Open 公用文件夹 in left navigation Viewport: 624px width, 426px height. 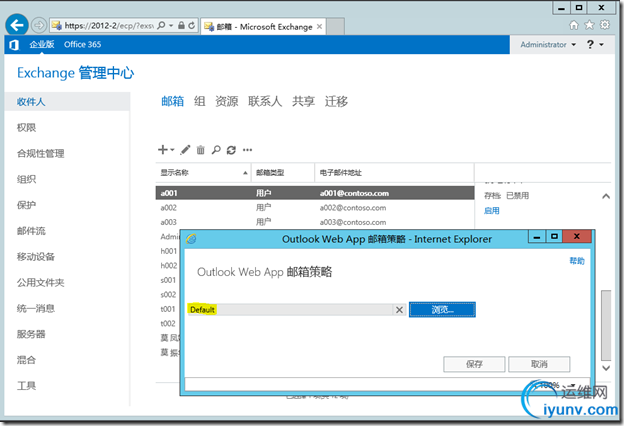pyautogui.click(x=41, y=283)
